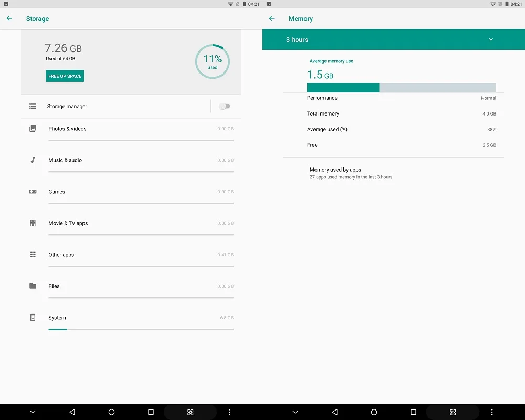Viewport: 525px width, 420px height.
Task: Expand the 3 hours duration dropdown
Action: pos(394,39)
